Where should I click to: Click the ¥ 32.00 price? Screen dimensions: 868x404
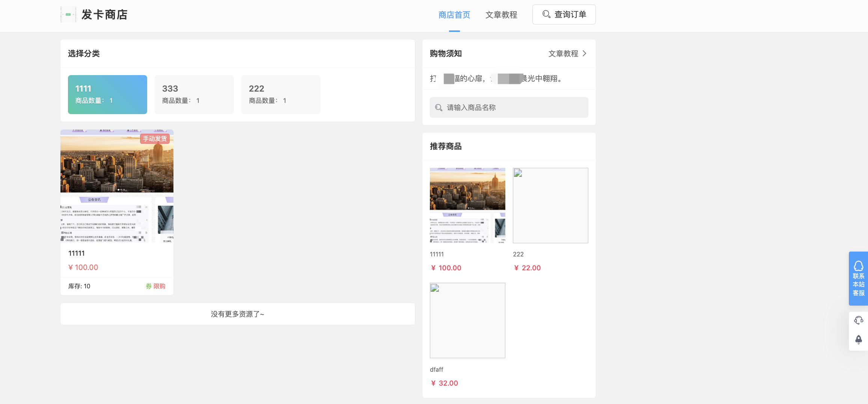[x=445, y=383]
